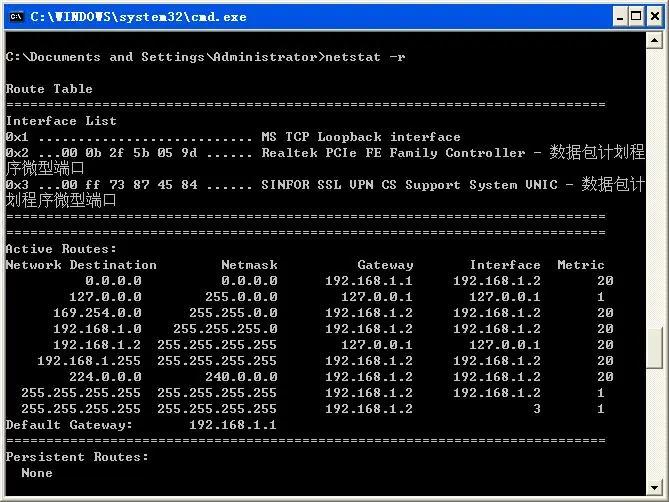Click the Realtek PCIe FE Family Controller entry
669x502 pixels.
tap(392, 153)
